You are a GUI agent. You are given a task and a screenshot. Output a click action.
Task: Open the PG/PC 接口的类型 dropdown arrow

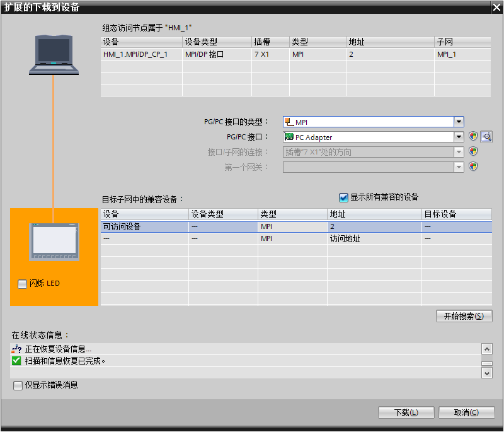[459, 122]
